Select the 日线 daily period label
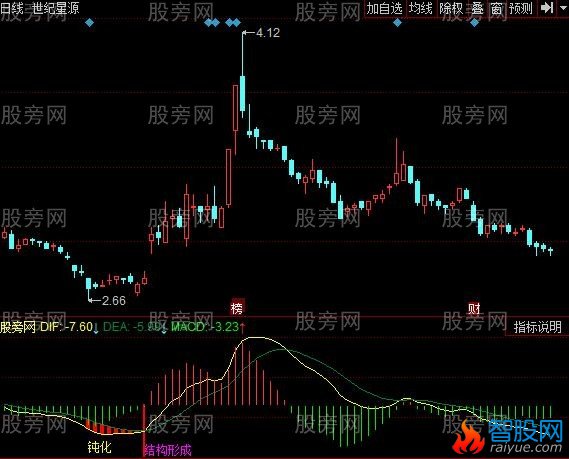Viewport: 569px width, 459px height. [12, 8]
